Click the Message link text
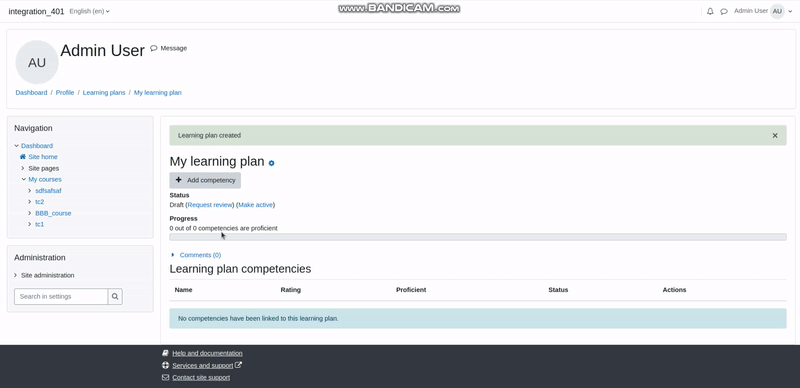Viewport: 800px width, 388px height. (x=173, y=48)
